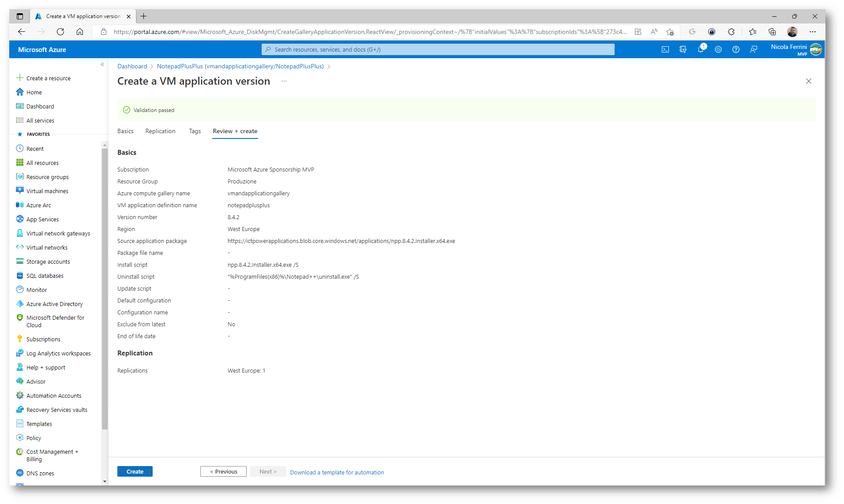Click the Source application package URL text

click(x=341, y=241)
